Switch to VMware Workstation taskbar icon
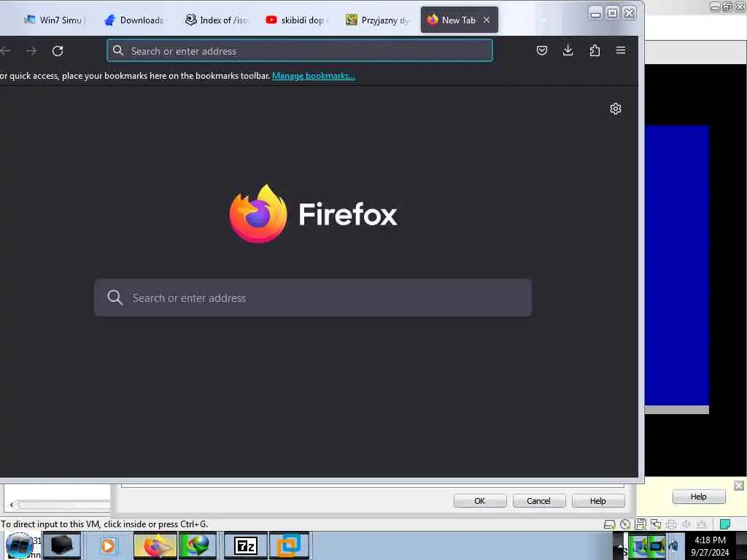Image resolution: width=747 pixels, height=560 pixels. pyautogui.click(x=289, y=545)
